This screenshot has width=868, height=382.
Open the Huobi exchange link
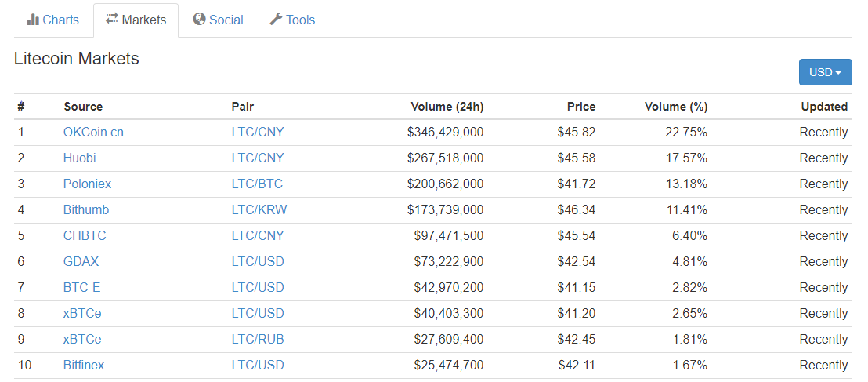[x=79, y=158]
